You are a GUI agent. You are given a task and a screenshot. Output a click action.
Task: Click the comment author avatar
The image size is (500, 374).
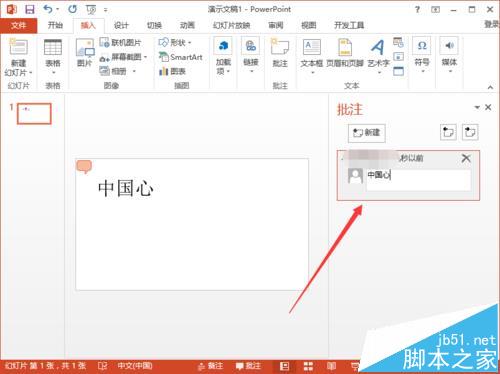(x=355, y=176)
